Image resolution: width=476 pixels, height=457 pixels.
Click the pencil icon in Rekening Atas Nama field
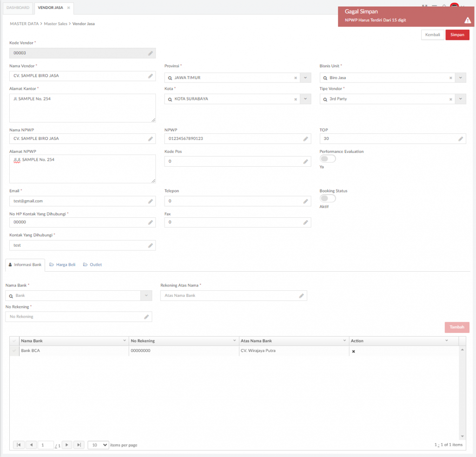[301, 296]
